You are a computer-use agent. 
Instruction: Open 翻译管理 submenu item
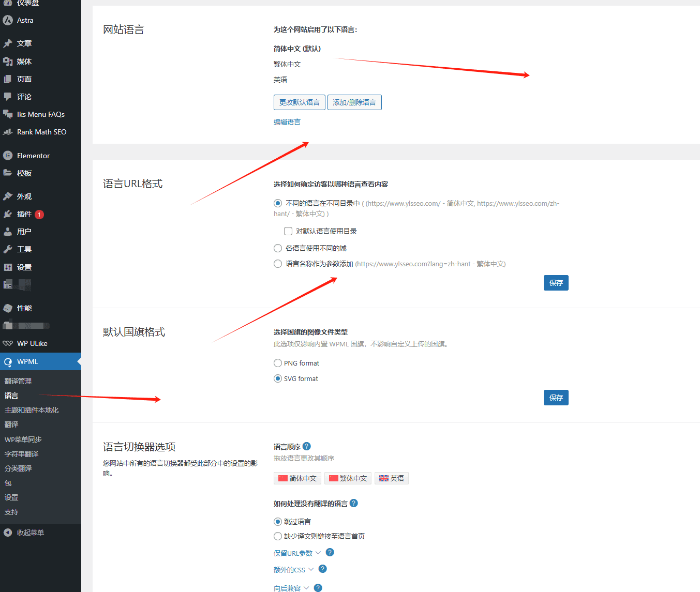coord(18,381)
